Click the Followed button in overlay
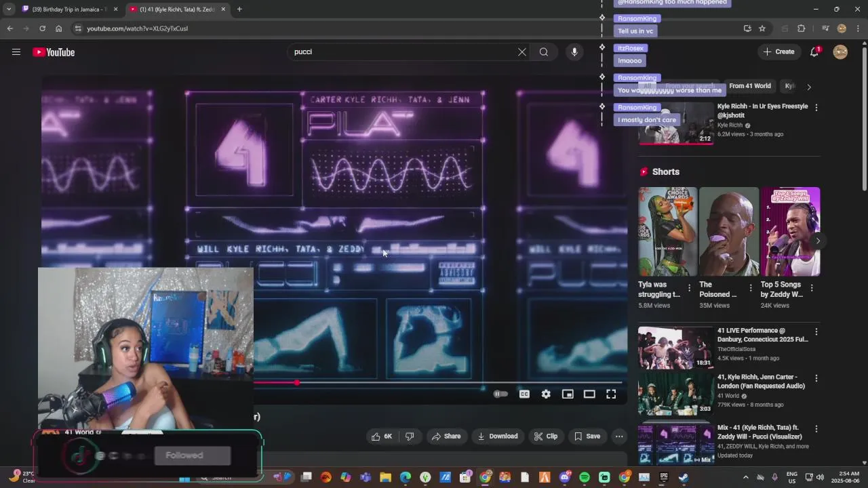The image size is (868, 488). pos(193,455)
